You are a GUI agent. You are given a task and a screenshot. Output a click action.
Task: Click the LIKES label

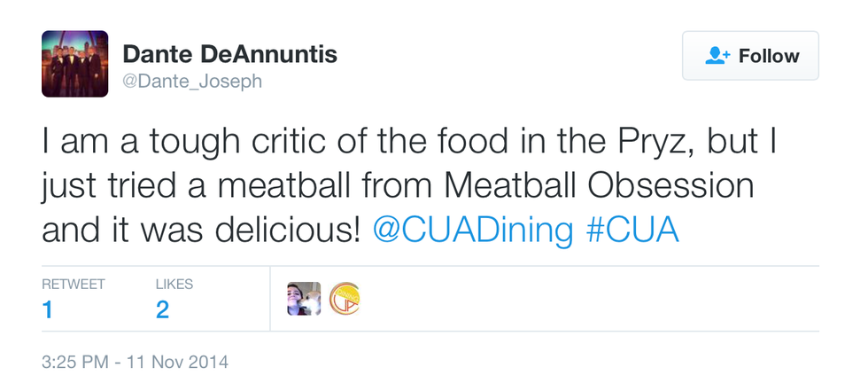pos(174,285)
